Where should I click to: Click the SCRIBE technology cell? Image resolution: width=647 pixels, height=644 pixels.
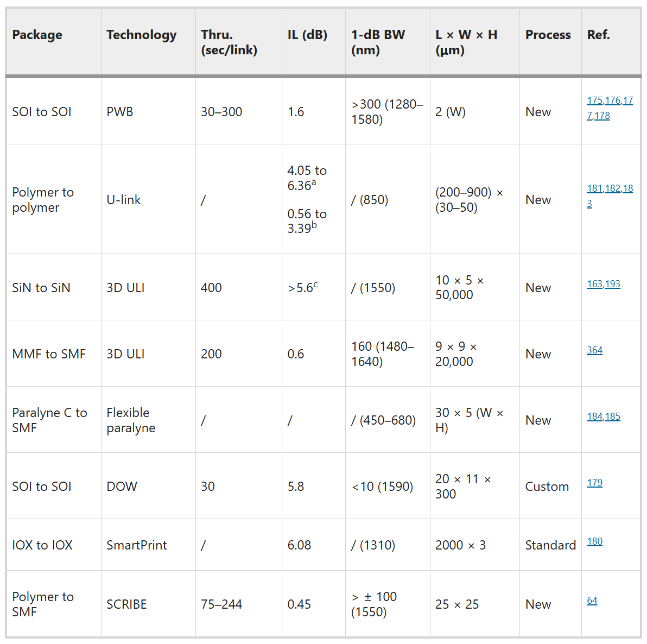pyautogui.click(x=126, y=604)
